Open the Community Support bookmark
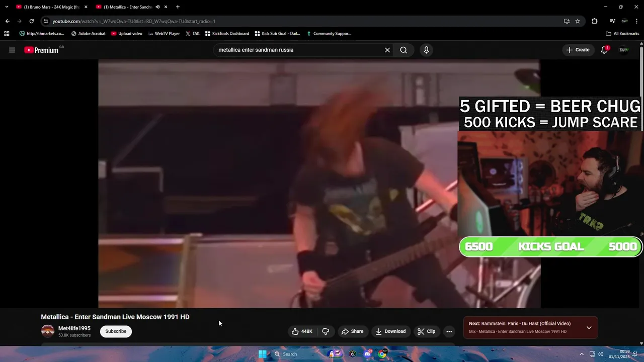The height and width of the screenshot is (362, 644). coord(329,34)
